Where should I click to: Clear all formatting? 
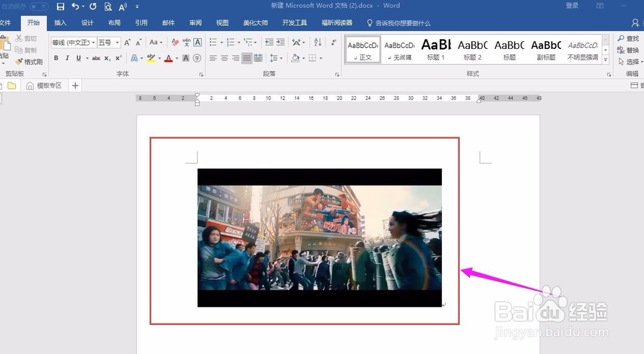[x=175, y=43]
